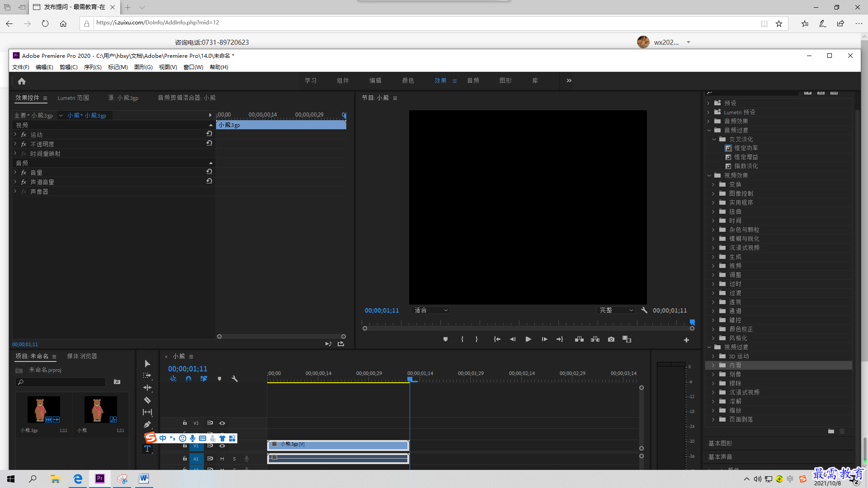Open the Comparison View button
The image size is (868, 488).
[627, 339]
